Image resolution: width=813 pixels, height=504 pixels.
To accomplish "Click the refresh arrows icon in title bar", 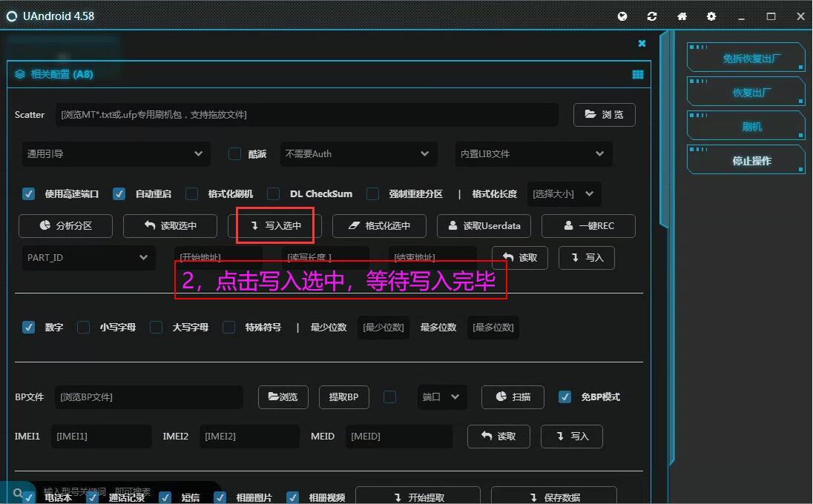I will (652, 16).
